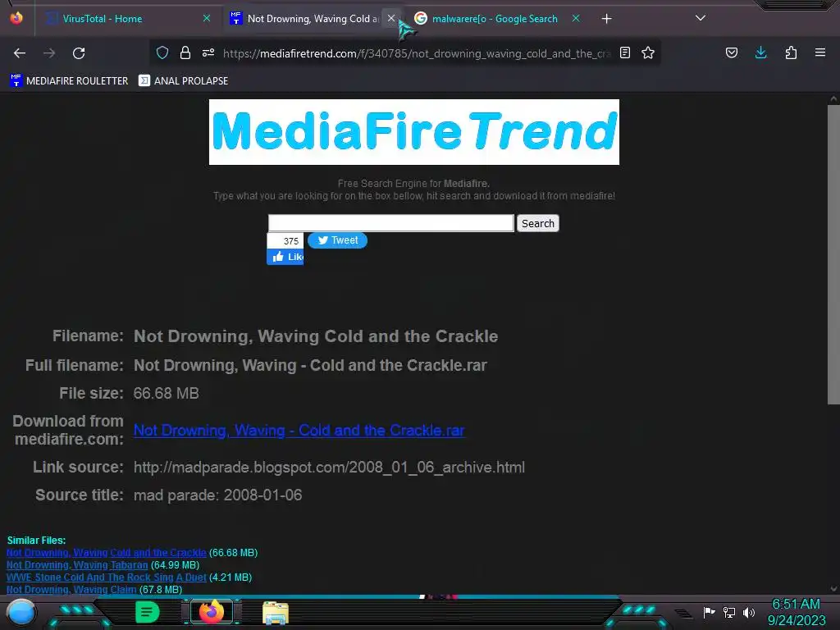Open the Start orb on the taskbar
The height and width of the screenshot is (630, 840).
(x=21, y=612)
